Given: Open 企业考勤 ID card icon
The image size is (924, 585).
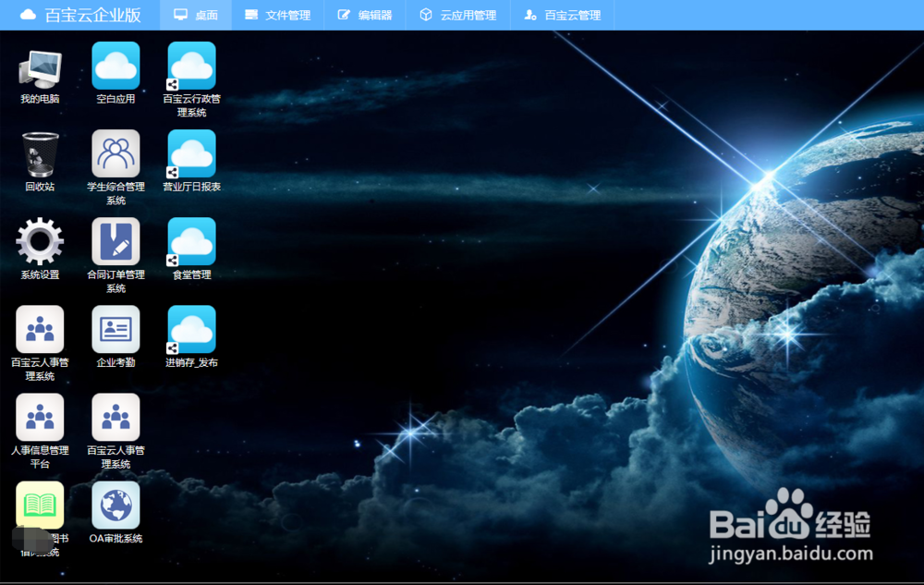Looking at the screenshot, I should (x=115, y=329).
